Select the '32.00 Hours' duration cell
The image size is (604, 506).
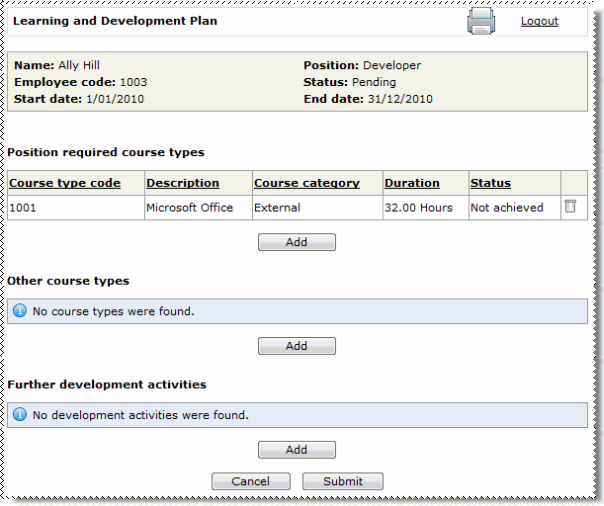click(426, 208)
